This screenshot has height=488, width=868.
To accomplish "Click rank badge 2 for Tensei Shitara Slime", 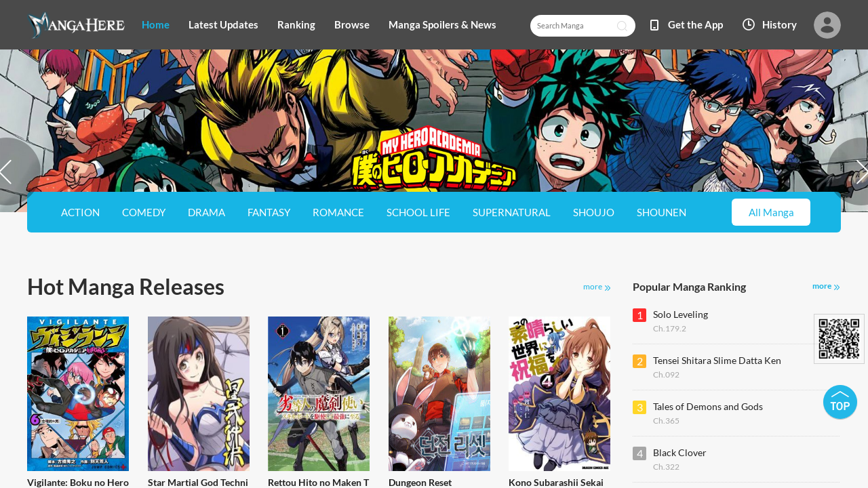I will pyautogui.click(x=639, y=361).
